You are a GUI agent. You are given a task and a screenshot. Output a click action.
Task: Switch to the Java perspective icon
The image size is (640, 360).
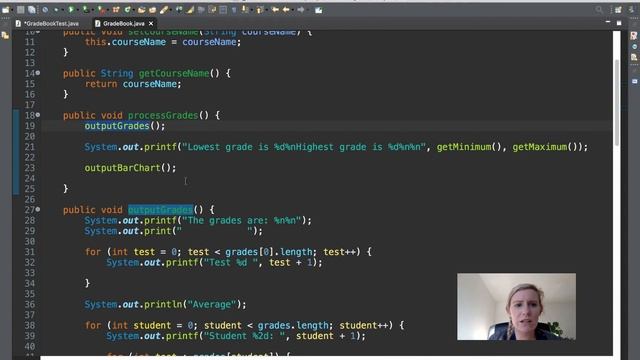tap(631, 10)
